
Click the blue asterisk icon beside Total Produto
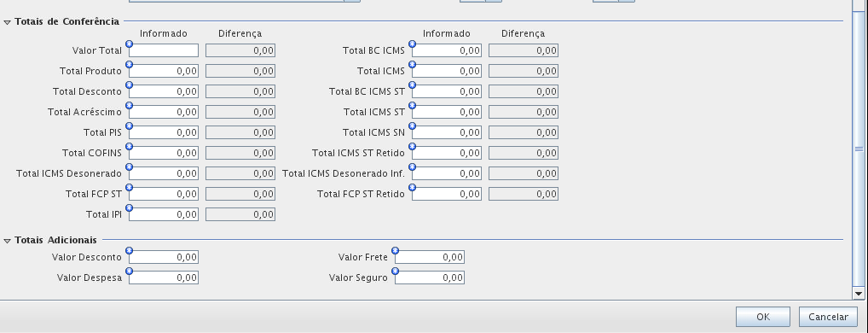coord(130,65)
